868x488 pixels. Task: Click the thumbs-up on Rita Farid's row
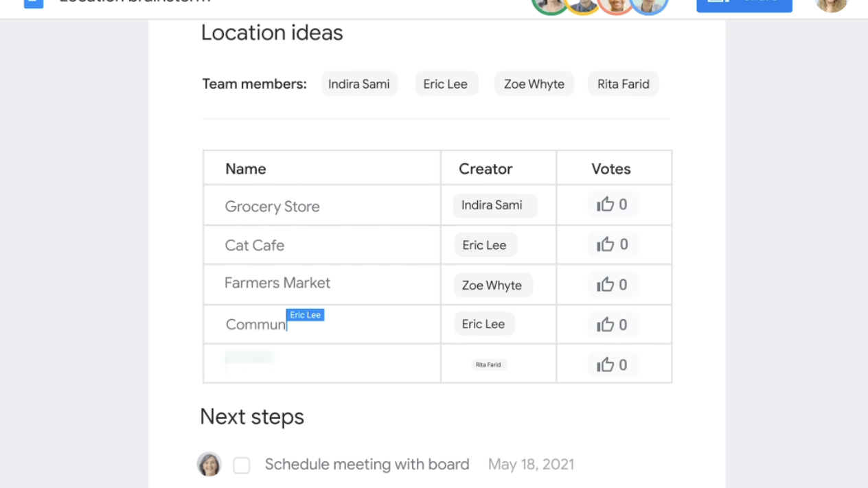612,364
